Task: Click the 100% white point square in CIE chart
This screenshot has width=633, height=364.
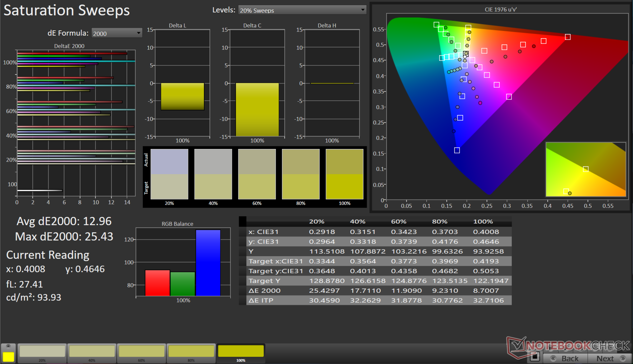Action: click(466, 54)
